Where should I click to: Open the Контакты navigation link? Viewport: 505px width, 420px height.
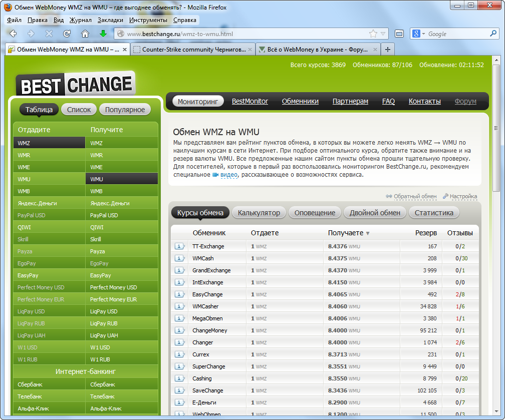pos(425,102)
